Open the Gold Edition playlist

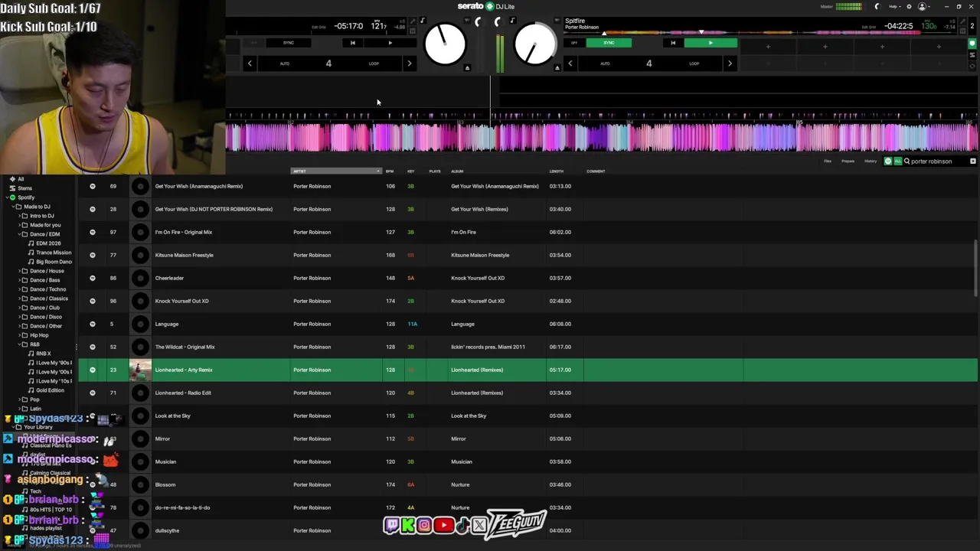50,390
